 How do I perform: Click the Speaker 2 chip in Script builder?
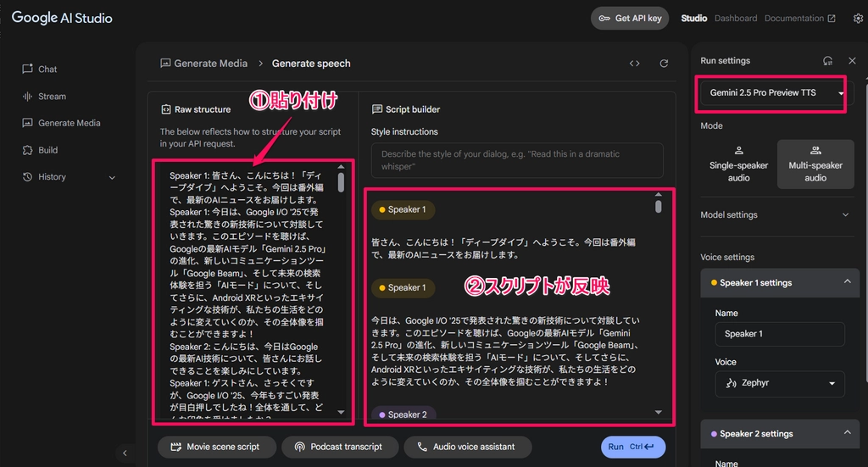[x=403, y=414]
